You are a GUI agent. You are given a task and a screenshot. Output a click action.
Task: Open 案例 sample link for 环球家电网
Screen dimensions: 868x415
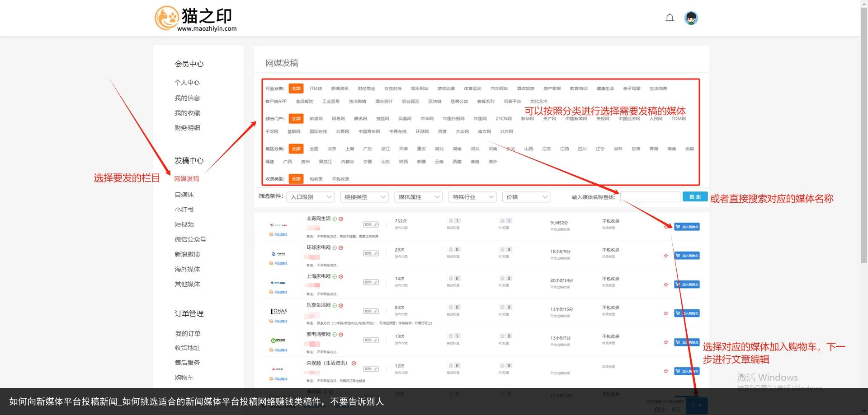click(371, 253)
